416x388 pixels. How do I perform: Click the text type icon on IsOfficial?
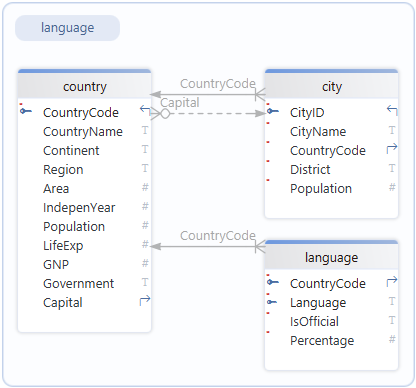(392, 320)
